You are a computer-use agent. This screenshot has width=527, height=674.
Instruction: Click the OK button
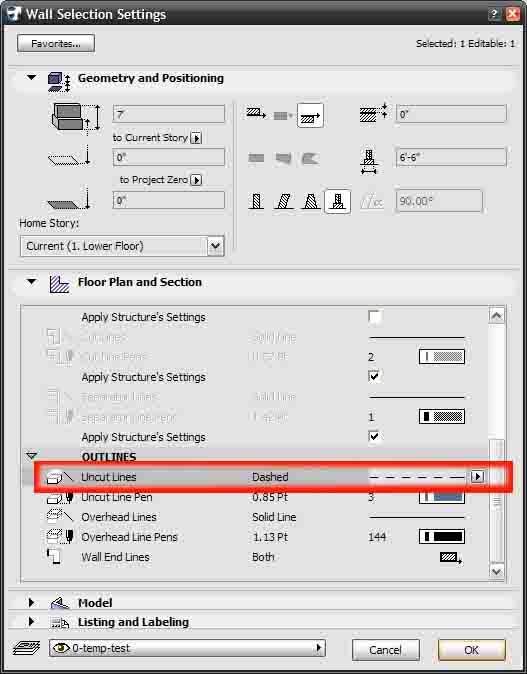472,649
